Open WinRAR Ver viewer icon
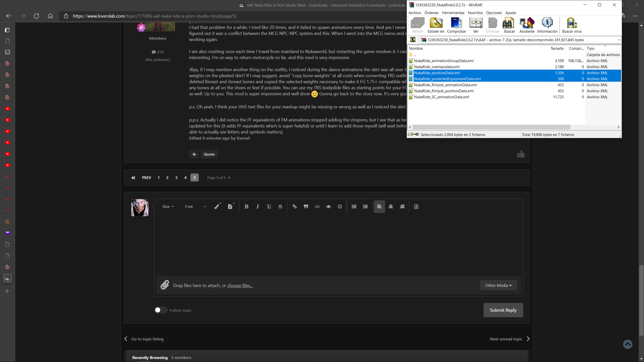 point(476,25)
